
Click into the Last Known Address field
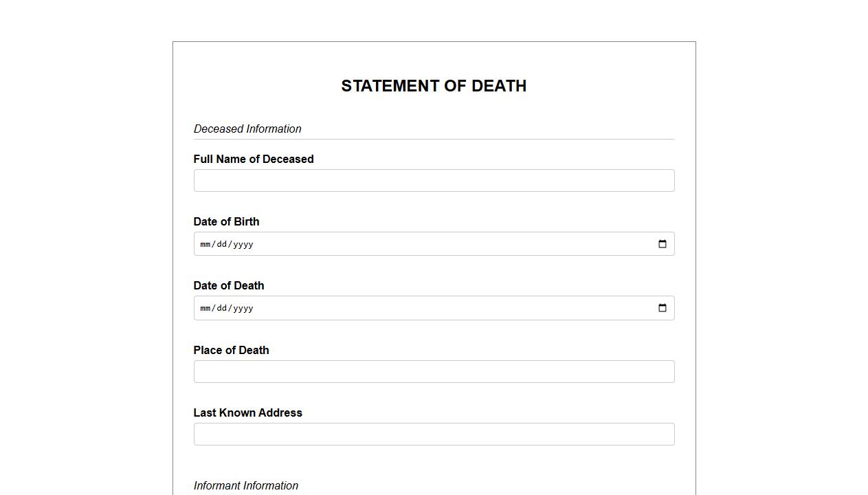(434, 434)
